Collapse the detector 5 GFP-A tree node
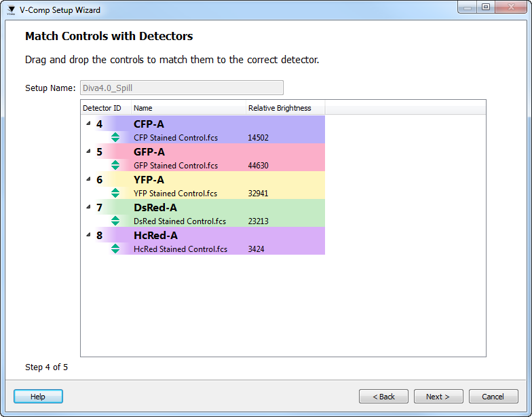Screen dimensions: 532x417 88,151
